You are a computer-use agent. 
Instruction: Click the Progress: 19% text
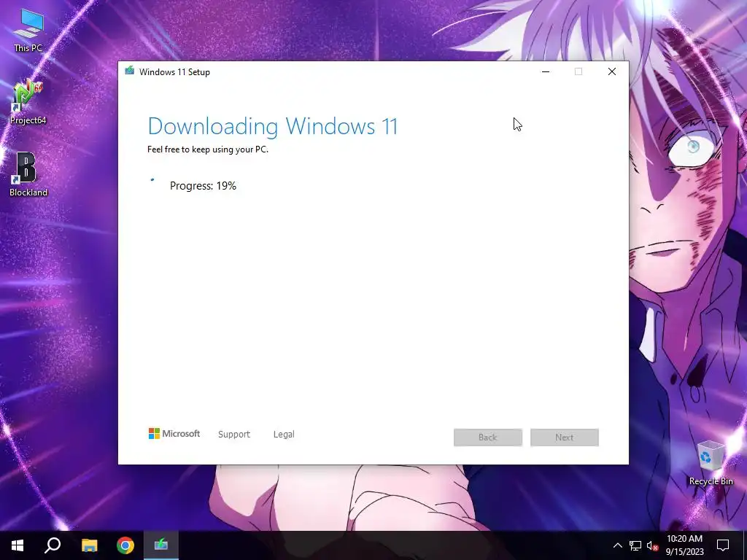click(203, 186)
